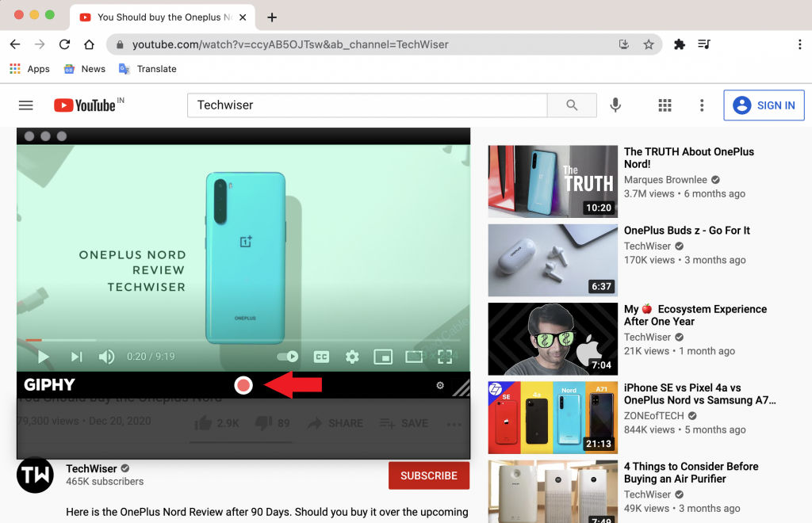Toggle closed captions CC
The image size is (812, 523).
(322, 357)
